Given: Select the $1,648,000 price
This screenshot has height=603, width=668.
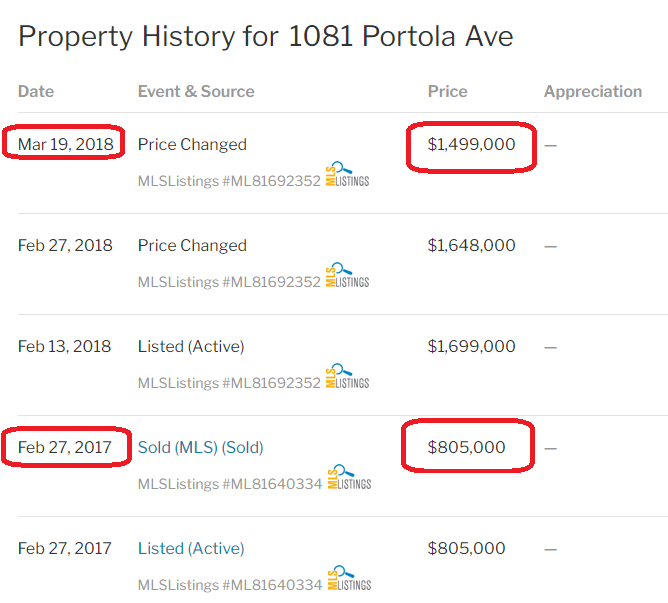Looking at the screenshot, I should pos(471,245).
